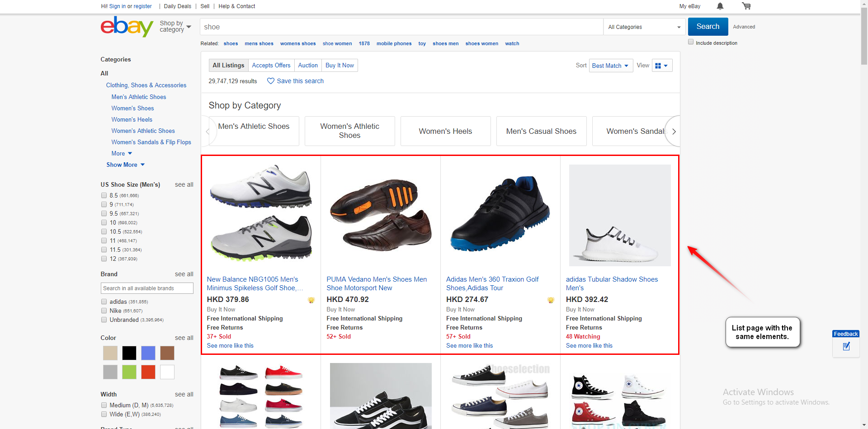The width and height of the screenshot is (868, 429).
Task: Select the green color swatch
Action: click(129, 372)
